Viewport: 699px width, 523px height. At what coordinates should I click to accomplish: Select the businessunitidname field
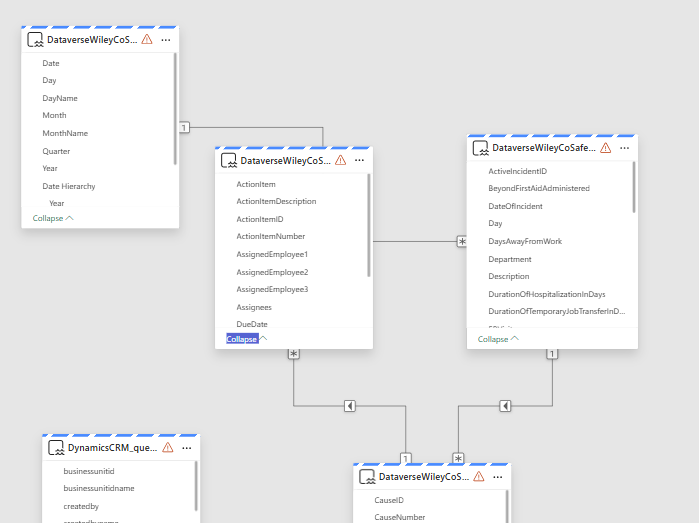[99, 488]
